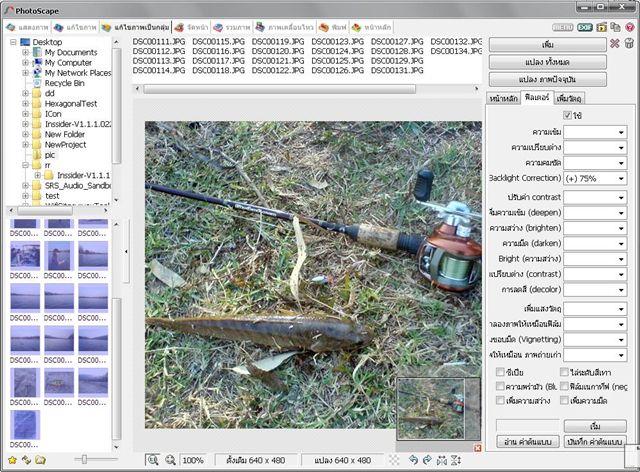Clear the list with trash bin icon
640x472 pixels.
tap(629, 43)
